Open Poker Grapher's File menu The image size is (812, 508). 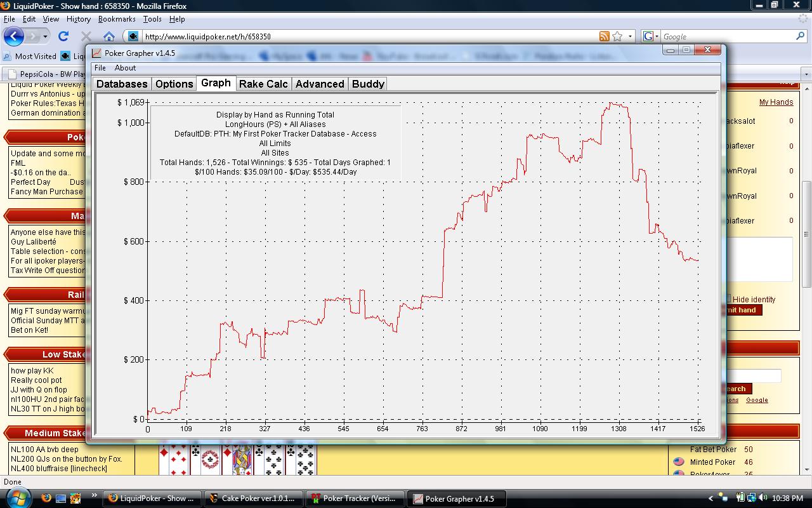click(100, 68)
